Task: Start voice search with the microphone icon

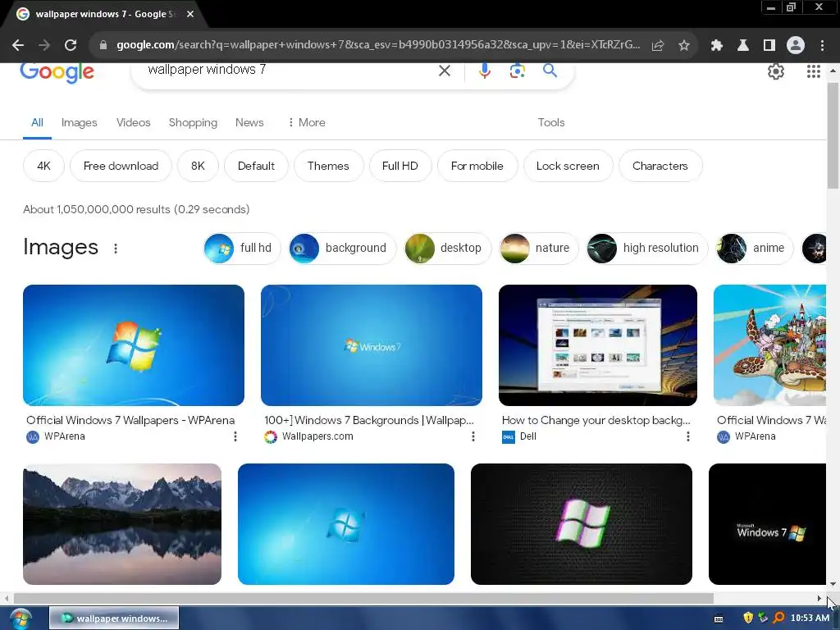Action: pyautogui.click(x=484, y=71)
